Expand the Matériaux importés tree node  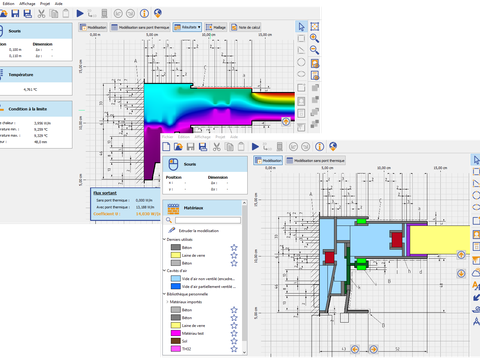tap(167, 302)
